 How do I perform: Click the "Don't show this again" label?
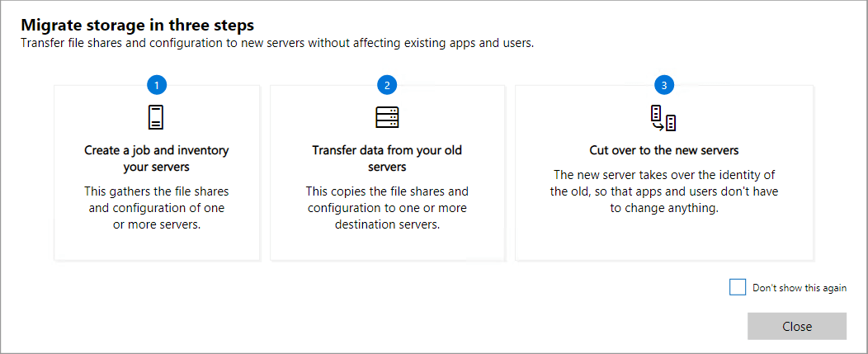799,288
